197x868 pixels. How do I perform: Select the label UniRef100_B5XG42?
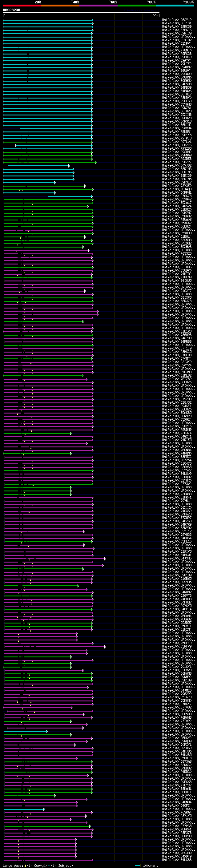(x=177, y=199)
